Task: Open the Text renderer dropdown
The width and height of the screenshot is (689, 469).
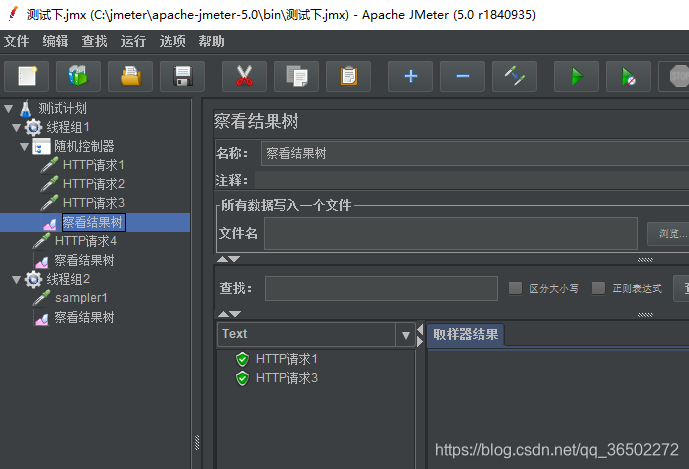Action: point(406,335)
